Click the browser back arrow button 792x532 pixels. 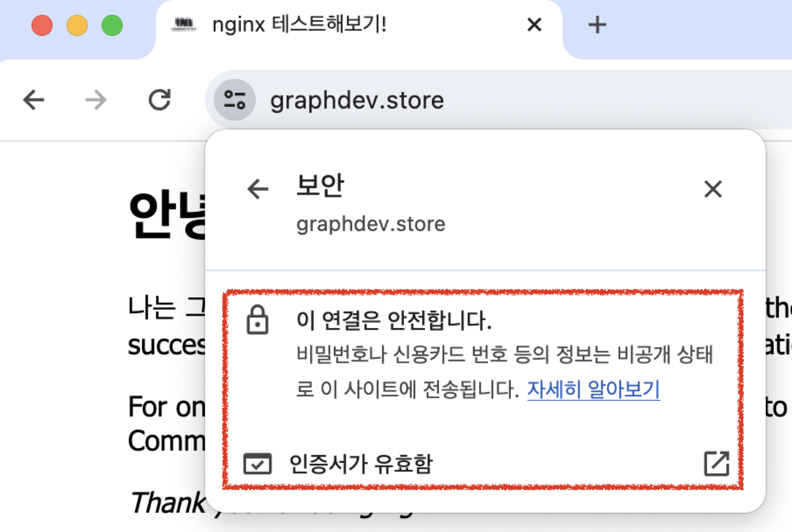point(33,100)
